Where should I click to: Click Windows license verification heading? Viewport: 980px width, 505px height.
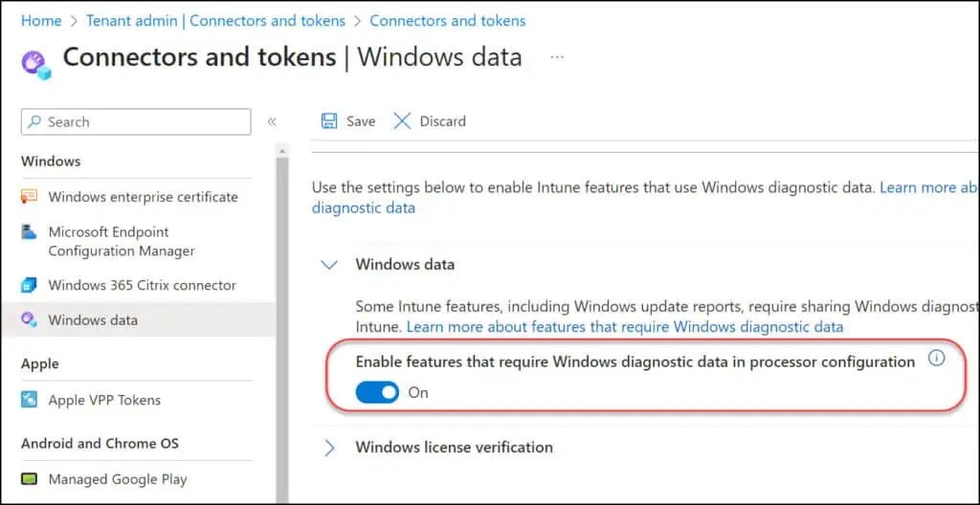[x=454, y=448]
